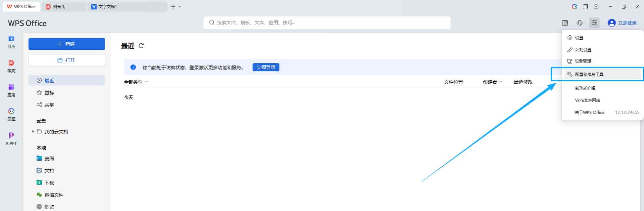Click the user avatar icon

pyautogui.click(x=612, y=23)
